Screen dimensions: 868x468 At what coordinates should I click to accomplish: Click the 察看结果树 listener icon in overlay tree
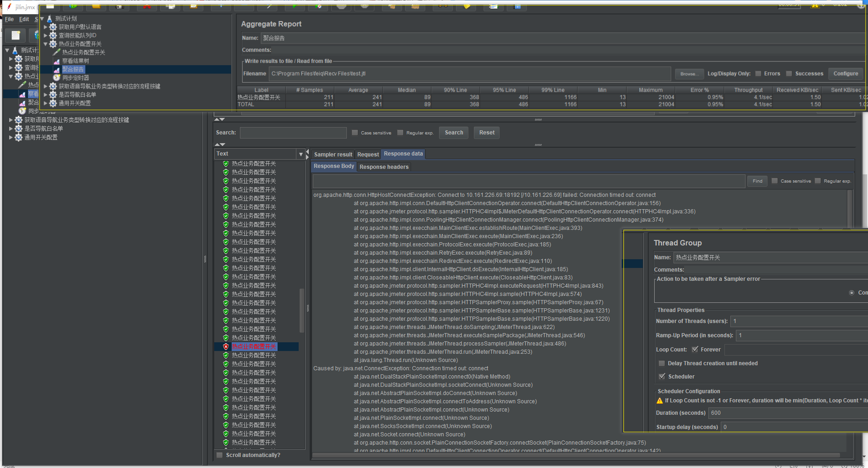pos(57,61)
